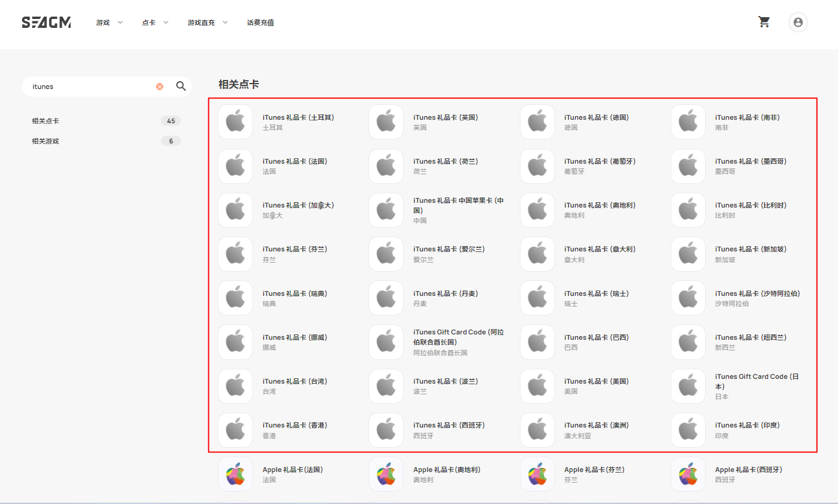Screen dimensions: 838x504
Task: Open iTunes 礼品卡 (西班牙) link
Action: pyautogui.click(x=449, y=425)
